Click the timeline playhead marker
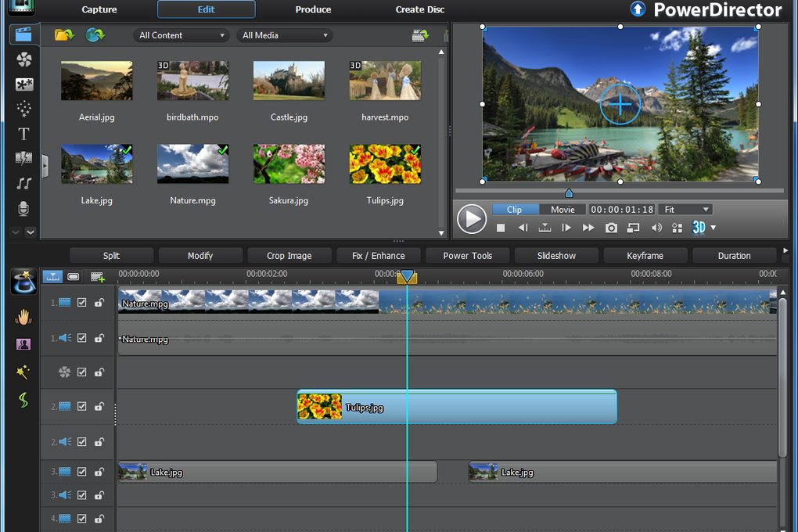 [407, 277]
